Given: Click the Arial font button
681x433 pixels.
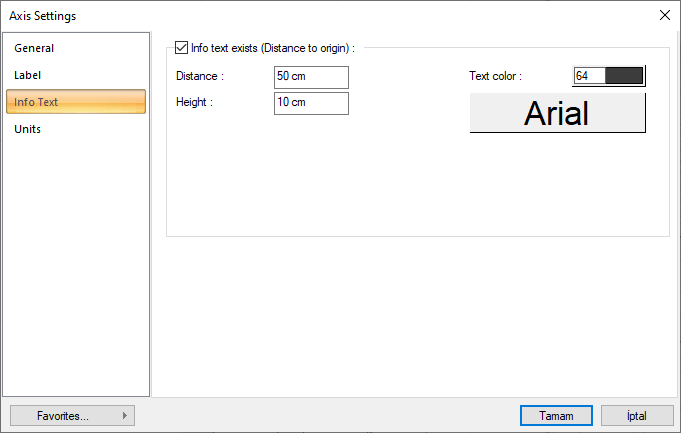Looking at the screenshot, I should point(557,113).
